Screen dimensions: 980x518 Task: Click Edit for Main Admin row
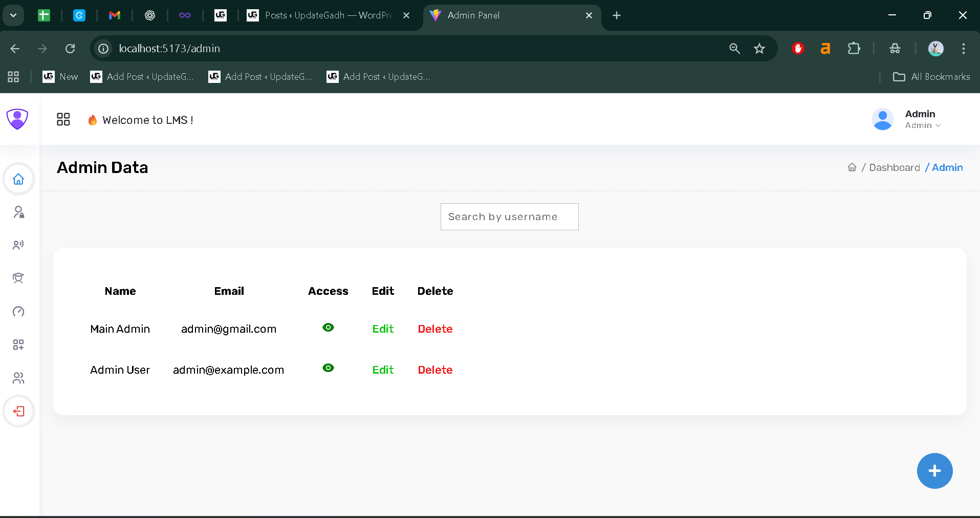point(383,329)
